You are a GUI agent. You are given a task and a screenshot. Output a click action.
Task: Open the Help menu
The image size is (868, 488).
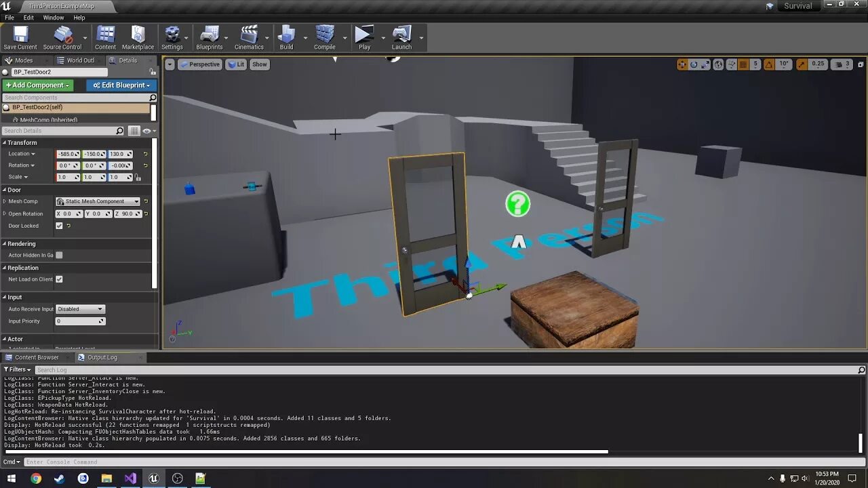[x=79, y=18]
